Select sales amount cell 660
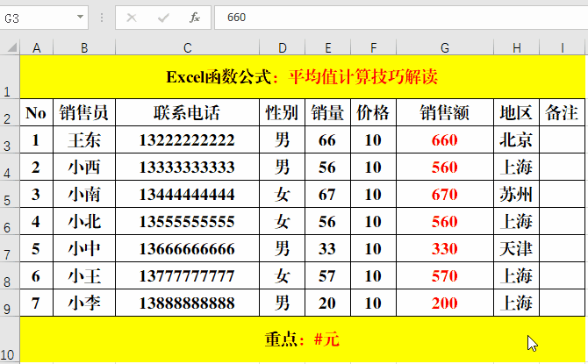Image resolution: width=588 pixels, height=364 pixels. click(x=445, y=139)
